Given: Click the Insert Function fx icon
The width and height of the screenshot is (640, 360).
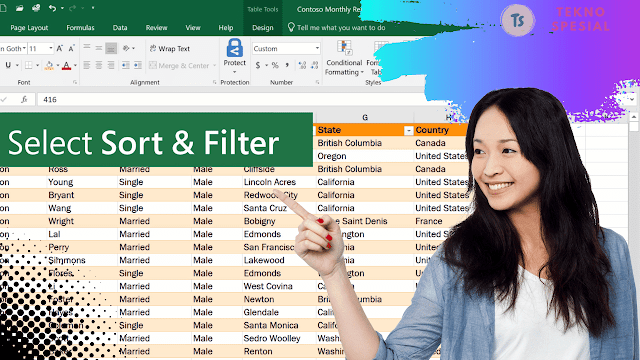Looking at the screenshot, I should [24, 99].
